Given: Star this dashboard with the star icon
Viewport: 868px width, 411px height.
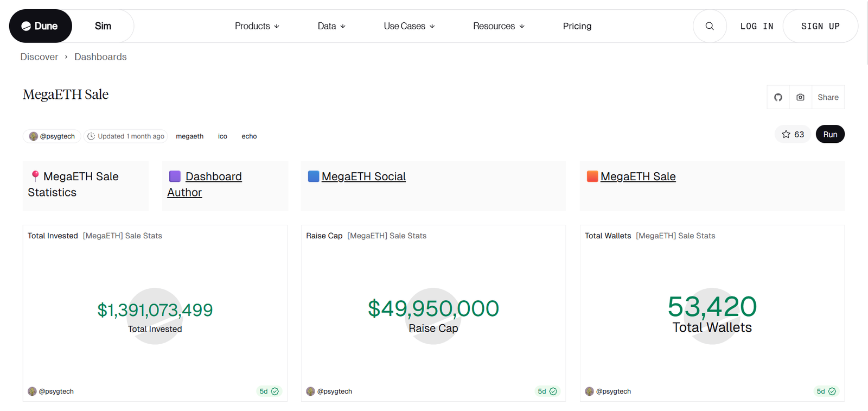Looking at the screenshot, I should tap(786, 134).
